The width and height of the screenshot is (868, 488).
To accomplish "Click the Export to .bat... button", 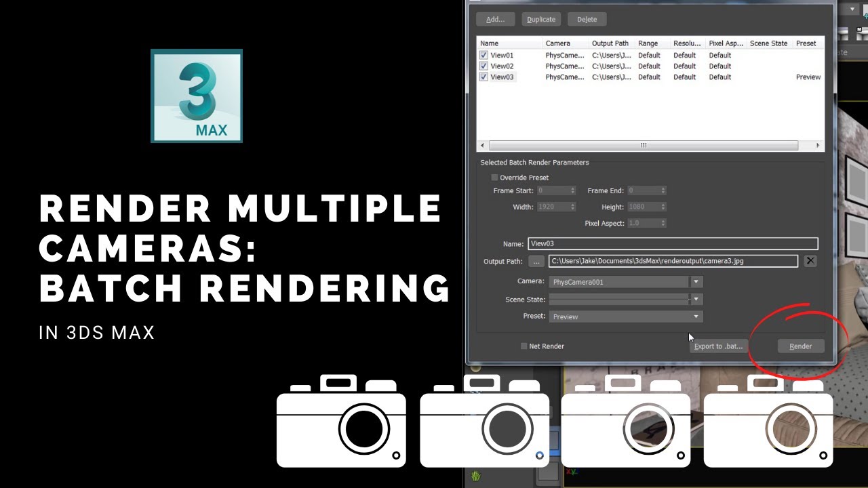I will tap(718, 346).
